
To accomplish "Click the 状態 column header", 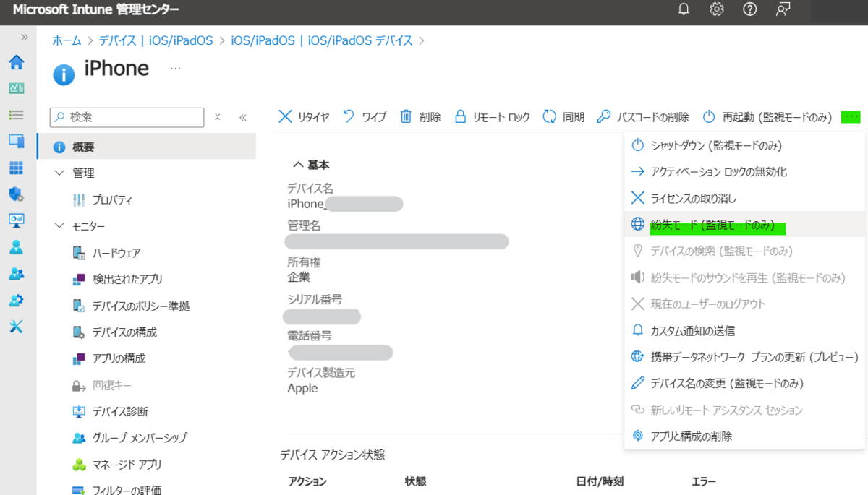I will click(x=415, y=481).
